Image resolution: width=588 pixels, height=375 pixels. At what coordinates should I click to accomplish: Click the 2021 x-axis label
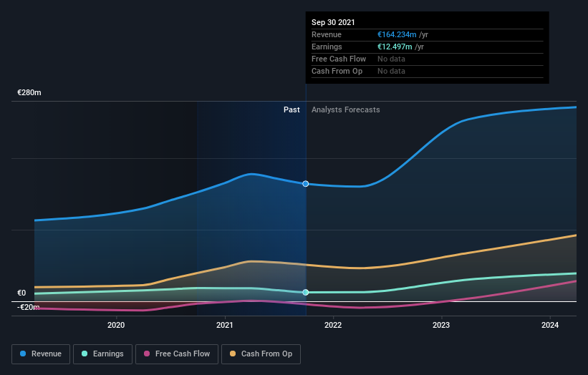pos(225,325)
